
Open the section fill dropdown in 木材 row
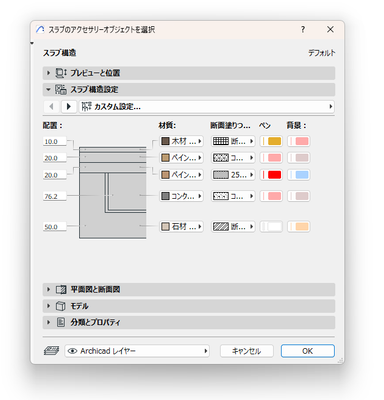click(x=233, y=141)
